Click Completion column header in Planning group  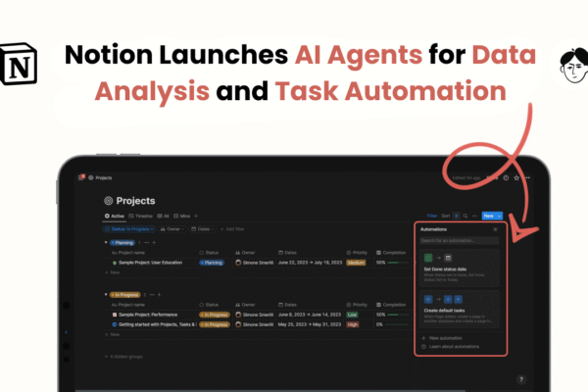391,253
